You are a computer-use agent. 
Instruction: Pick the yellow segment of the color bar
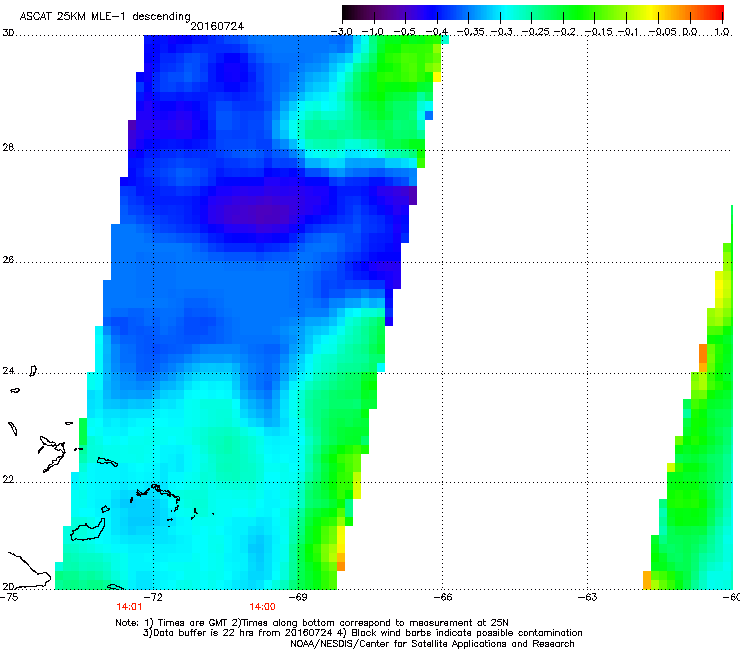(x=652, y=12)
